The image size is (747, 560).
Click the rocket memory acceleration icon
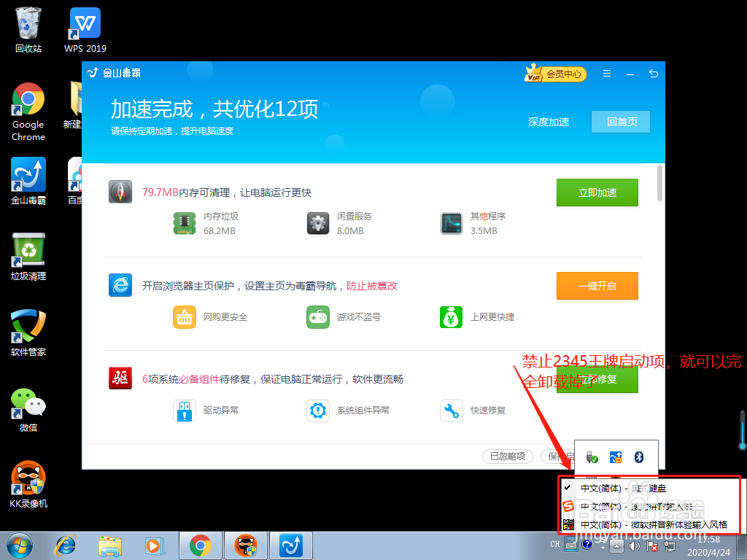(x=120, y=192)
